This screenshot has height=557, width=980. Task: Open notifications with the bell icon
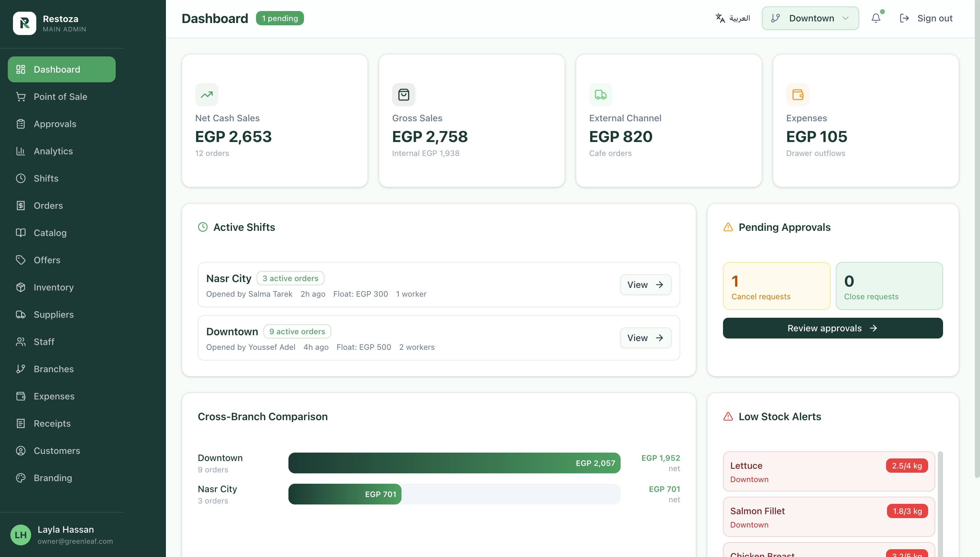point(876,18)
